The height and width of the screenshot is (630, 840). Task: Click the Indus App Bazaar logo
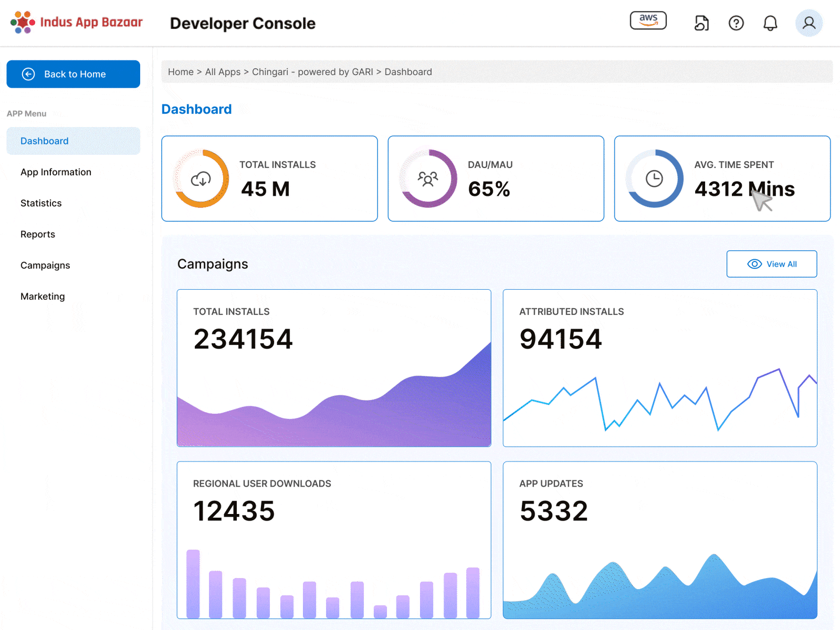point(77,23)
